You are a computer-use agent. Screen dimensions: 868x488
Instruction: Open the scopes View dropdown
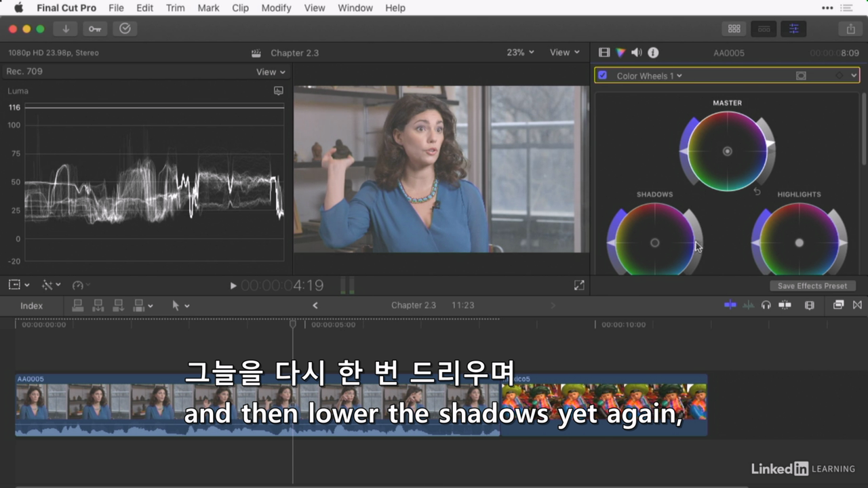(271, 72)
